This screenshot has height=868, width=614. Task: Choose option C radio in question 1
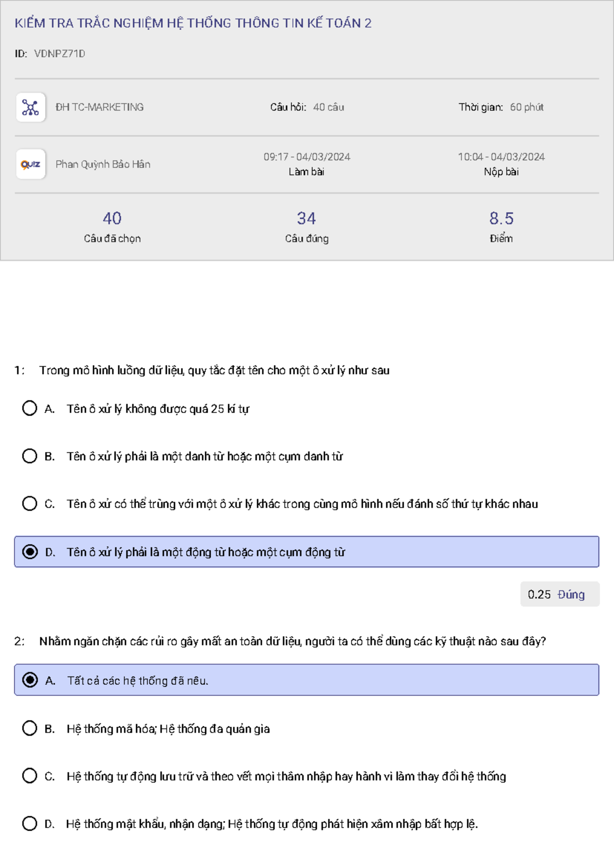30,504
